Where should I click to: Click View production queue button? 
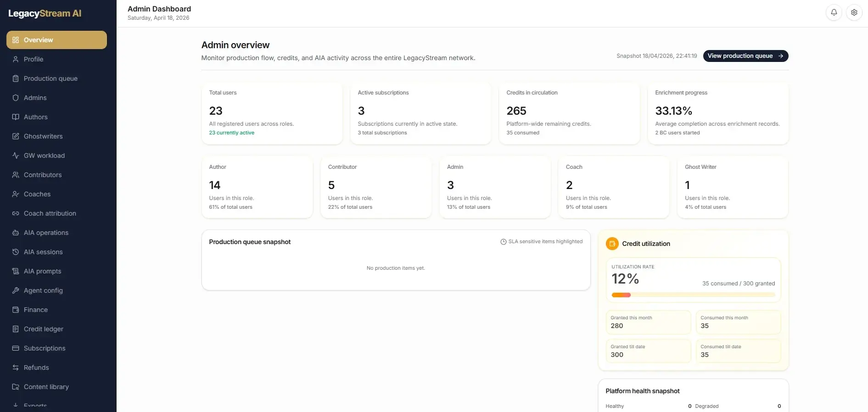[745, 56]
